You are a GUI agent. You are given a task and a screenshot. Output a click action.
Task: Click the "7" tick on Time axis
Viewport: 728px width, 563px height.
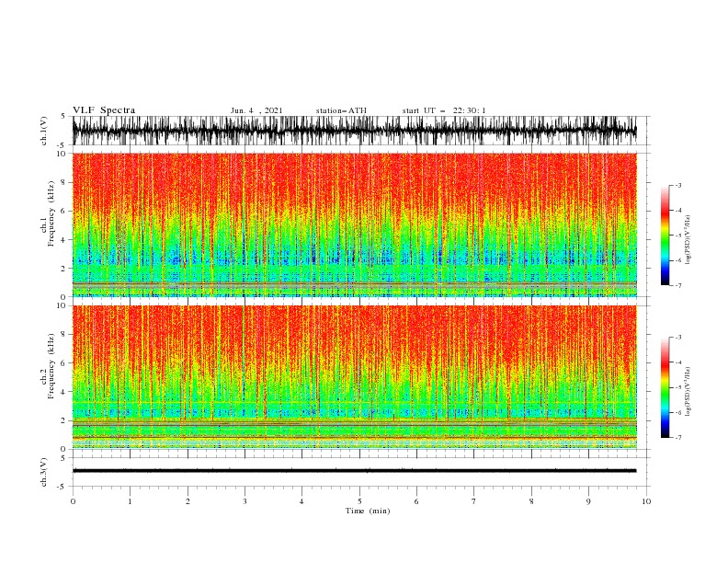pyautogui.click(x=474, y=501)
